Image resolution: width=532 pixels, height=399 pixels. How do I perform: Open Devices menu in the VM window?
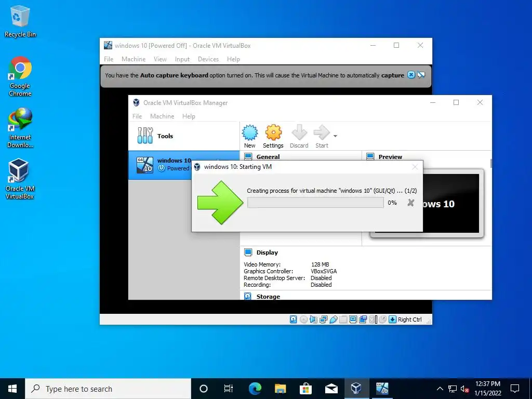[x=208, y=59]
